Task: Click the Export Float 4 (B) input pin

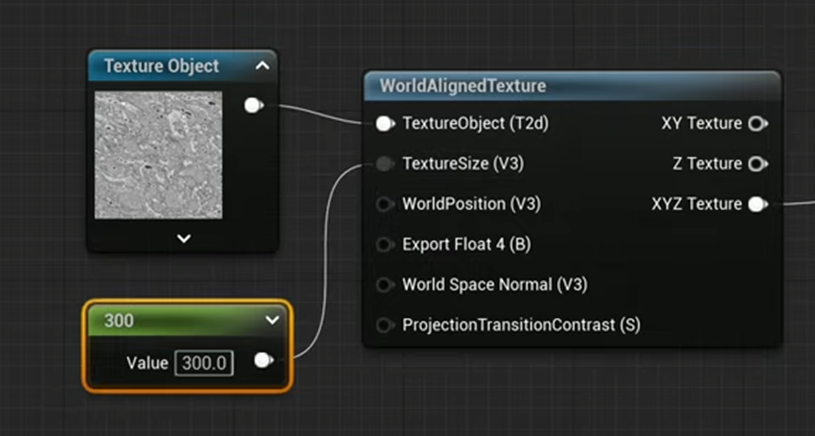Action: (x=385, y=245)
